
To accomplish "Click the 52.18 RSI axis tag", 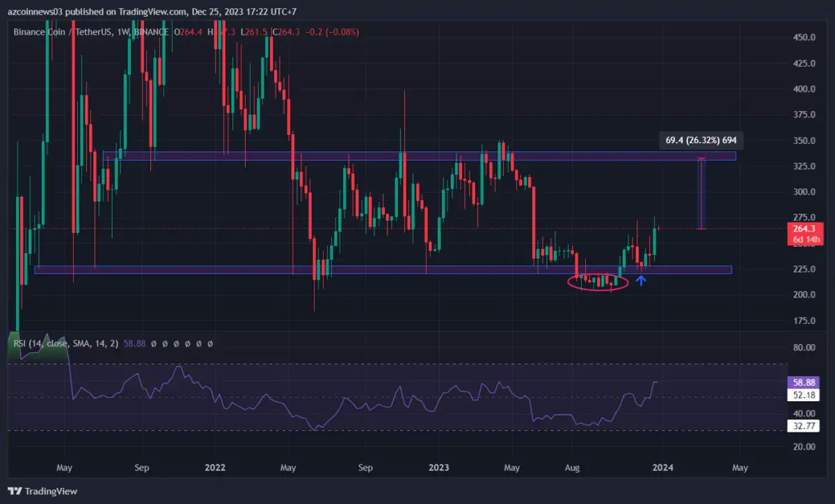I will (805, 395).
